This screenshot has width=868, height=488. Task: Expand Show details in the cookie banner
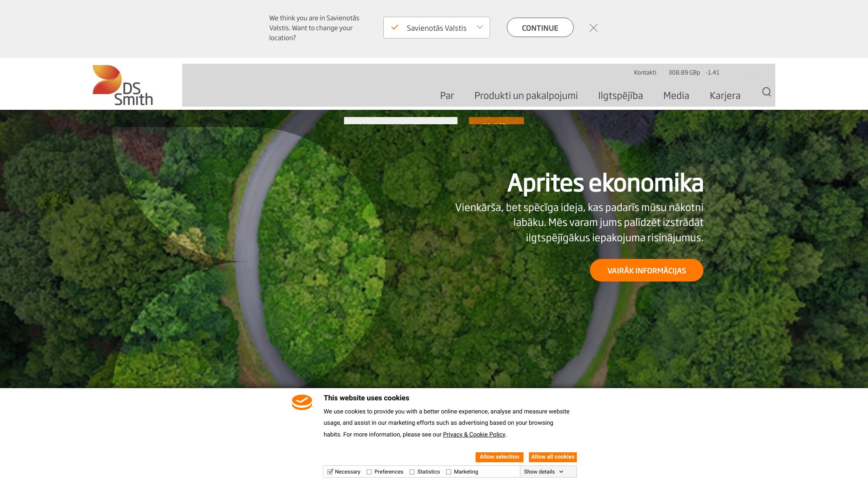coord(543,472)
